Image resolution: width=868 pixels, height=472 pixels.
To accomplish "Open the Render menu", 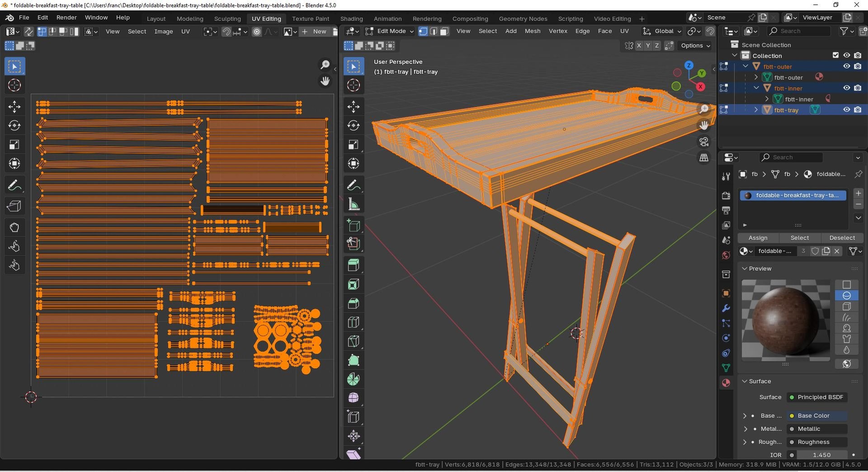I will click(66, 18).
